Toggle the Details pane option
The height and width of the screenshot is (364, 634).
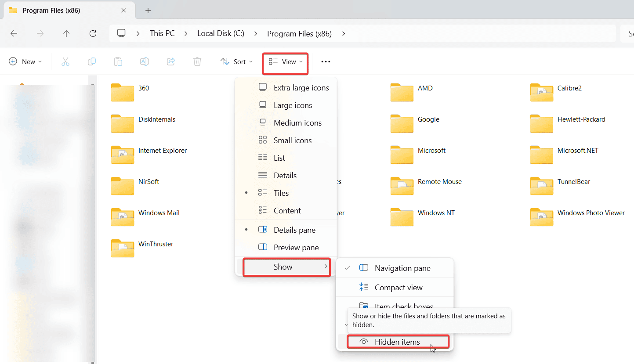point(286,230)
